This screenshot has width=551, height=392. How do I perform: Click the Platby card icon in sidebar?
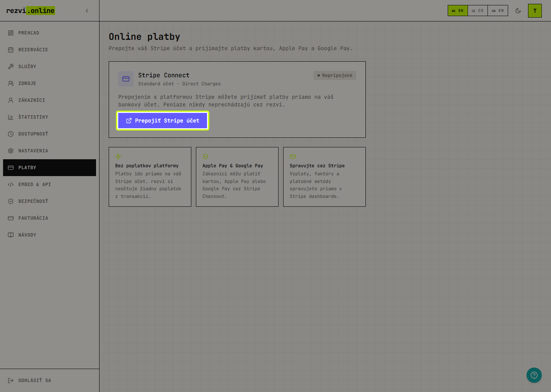[11, 168]
